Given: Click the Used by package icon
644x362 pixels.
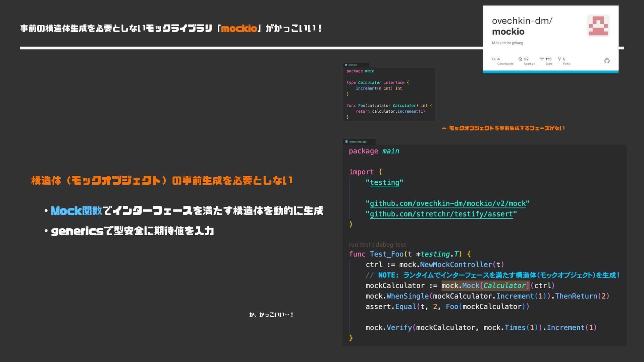Looking at the screenshot, I should (520, 59).
